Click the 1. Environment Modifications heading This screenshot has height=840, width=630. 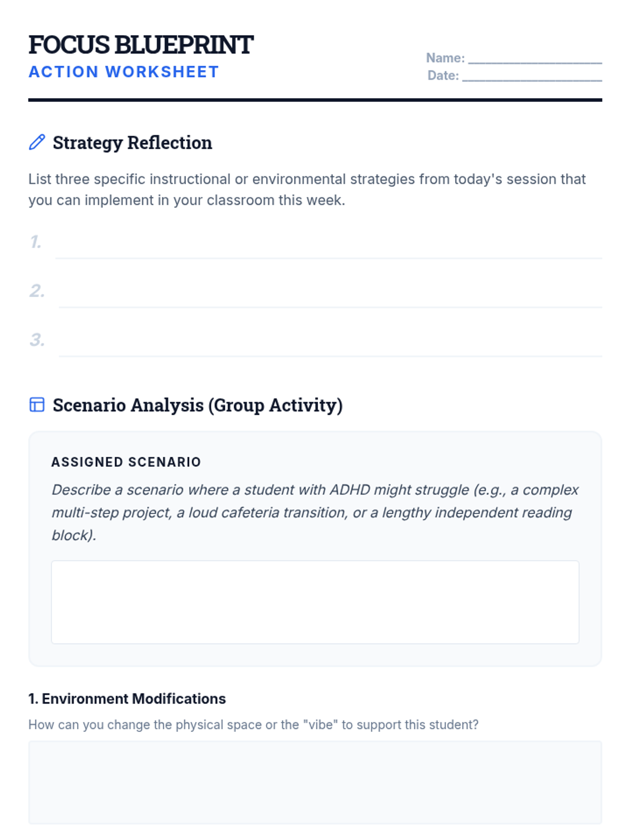click(127, 699)
